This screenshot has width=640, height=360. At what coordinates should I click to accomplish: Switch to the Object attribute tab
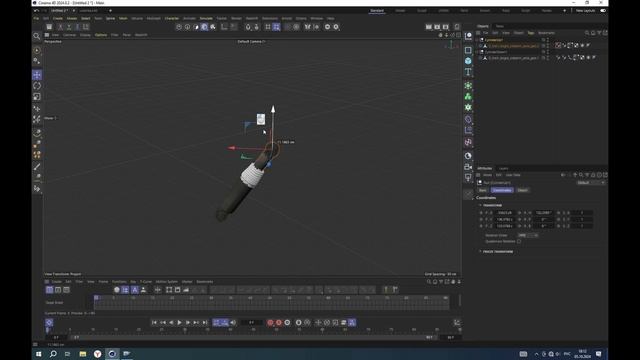pos(522,190)
